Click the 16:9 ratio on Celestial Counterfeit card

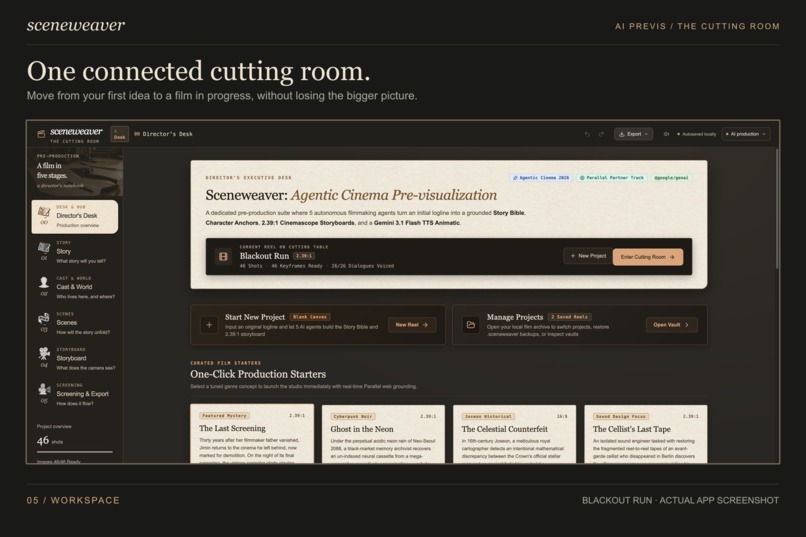tap(562, 417)
